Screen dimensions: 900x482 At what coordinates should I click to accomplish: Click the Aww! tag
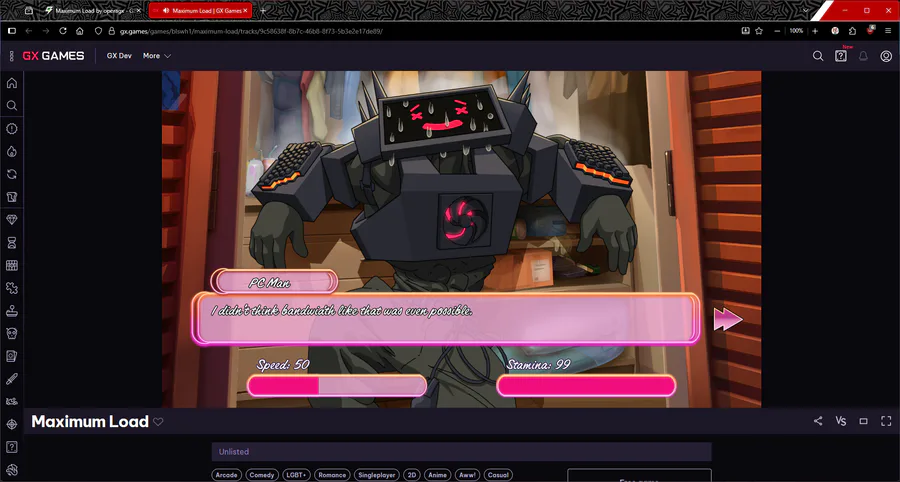(x=467, y=475)
